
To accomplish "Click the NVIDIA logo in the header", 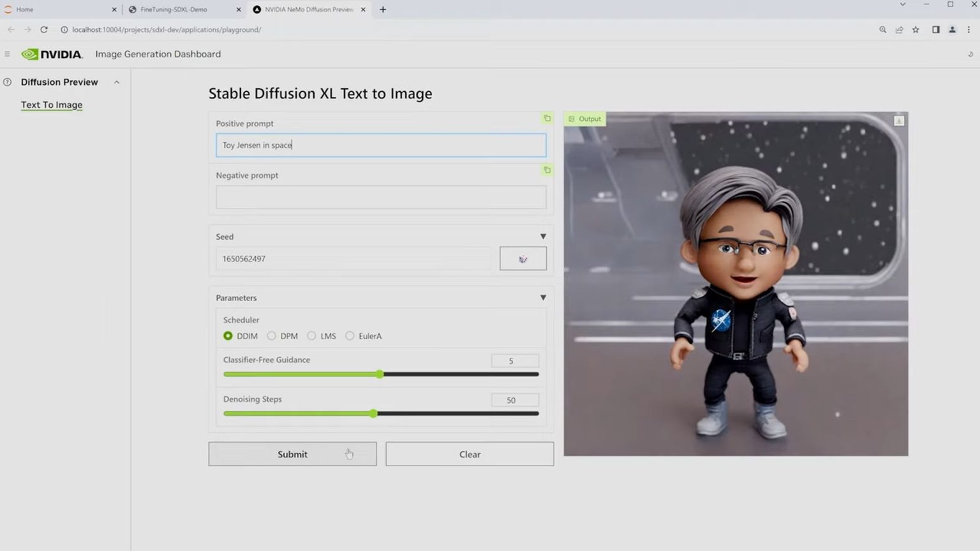I will 52,54.
